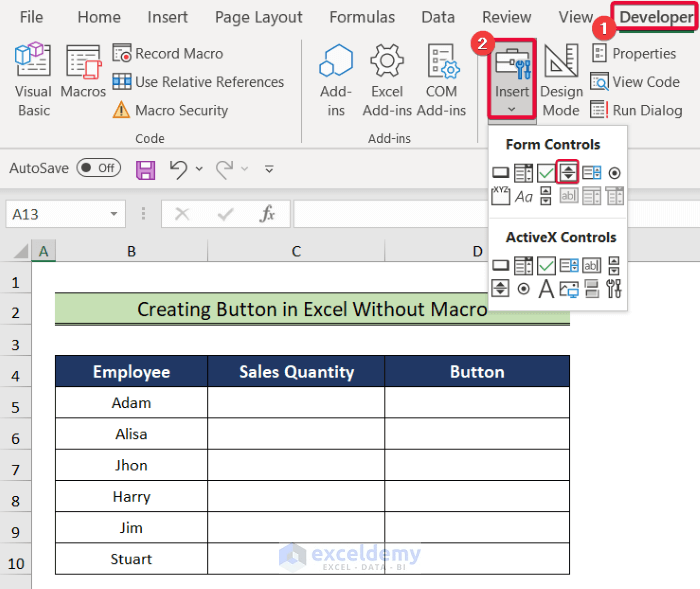700x589 pixels.
Task: Switch to the Formulas tab
Action: pyautogui.click(x=362, y=17)
